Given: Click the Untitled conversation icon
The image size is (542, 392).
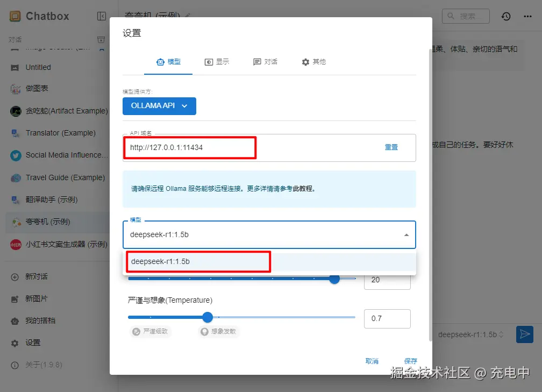Looking at the screenshot, I should coord(15,68).
